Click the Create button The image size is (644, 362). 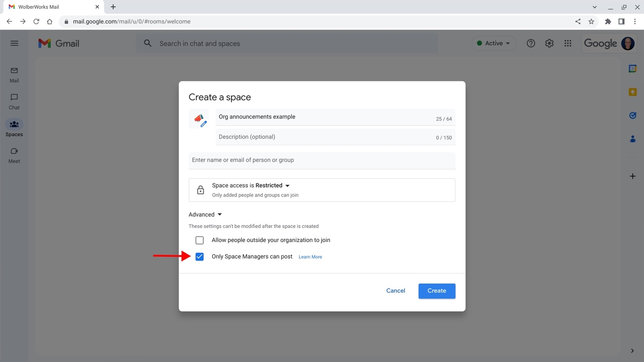tap(437, 291)
